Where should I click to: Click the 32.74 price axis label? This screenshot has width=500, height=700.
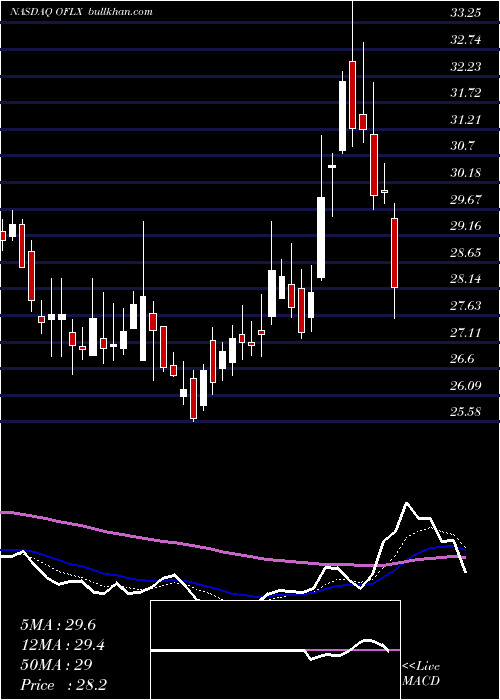466,40
